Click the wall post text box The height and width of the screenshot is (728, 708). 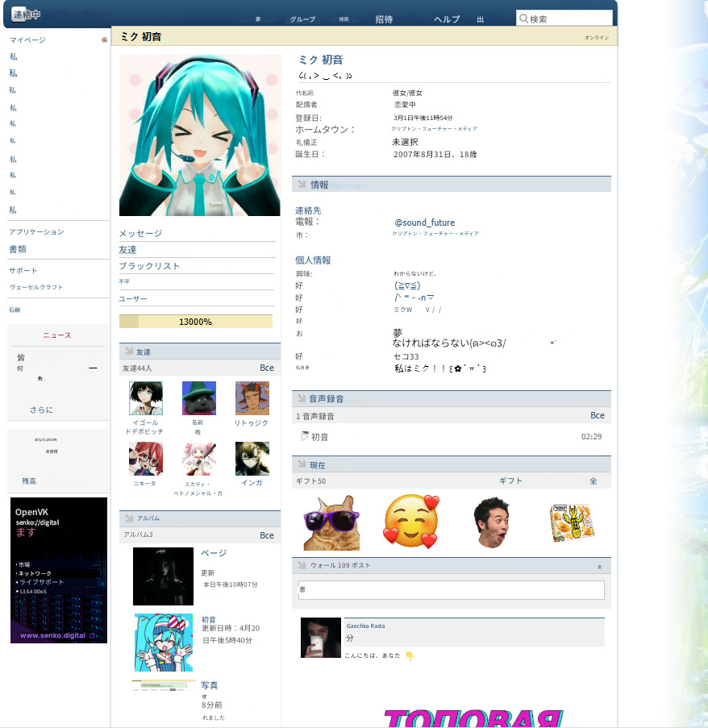pyautogui.click(x=452, y=589)
